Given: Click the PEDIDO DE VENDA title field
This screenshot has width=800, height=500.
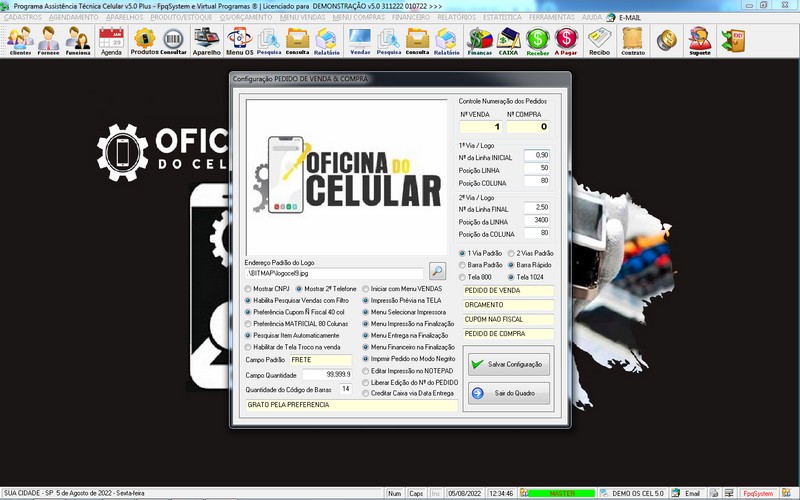Looking at the screenshot, I should click(508, 291).
